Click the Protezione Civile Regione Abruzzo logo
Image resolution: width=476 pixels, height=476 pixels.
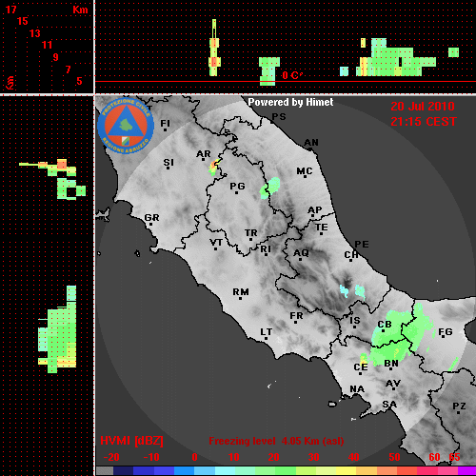[126, 126]
